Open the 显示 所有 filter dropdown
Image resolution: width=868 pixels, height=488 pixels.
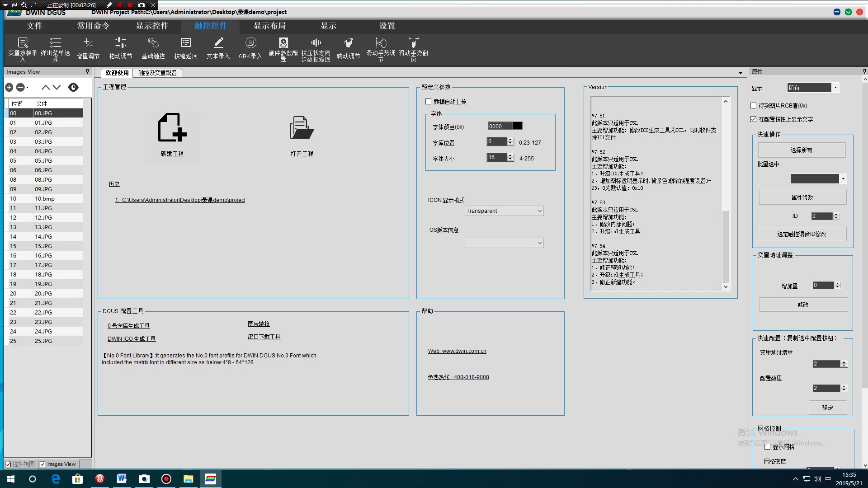click(x=835, y=88)
